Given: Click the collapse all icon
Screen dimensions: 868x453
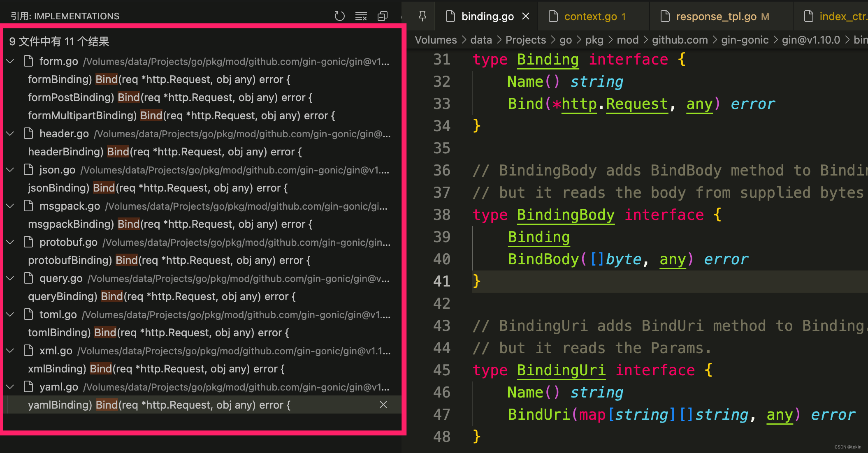Looking at the screenshot, I should click(x=383, y=16).
